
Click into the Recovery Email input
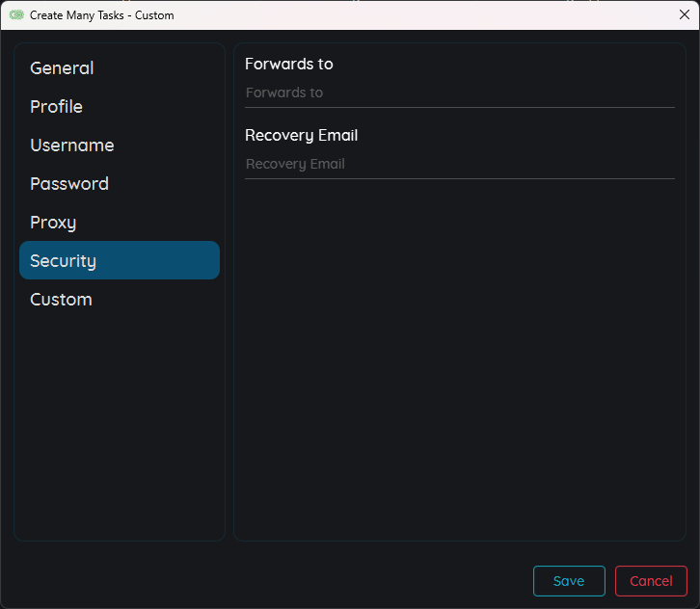click(x=459, y=165)
